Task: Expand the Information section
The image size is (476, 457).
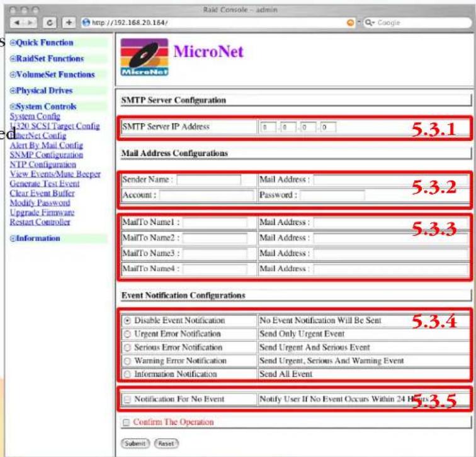Action: [x=35, y=238]
